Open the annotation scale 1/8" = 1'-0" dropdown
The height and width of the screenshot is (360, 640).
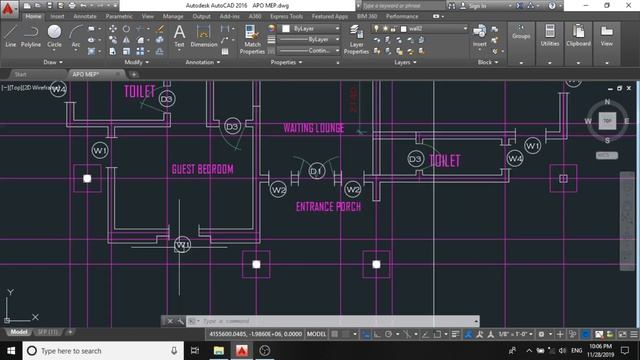tap(516, 334)
